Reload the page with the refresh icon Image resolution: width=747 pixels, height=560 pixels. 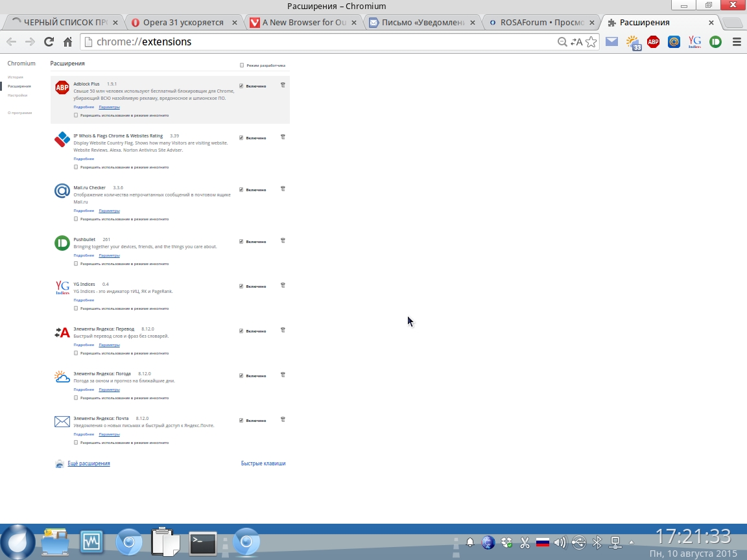pos(49,42)
